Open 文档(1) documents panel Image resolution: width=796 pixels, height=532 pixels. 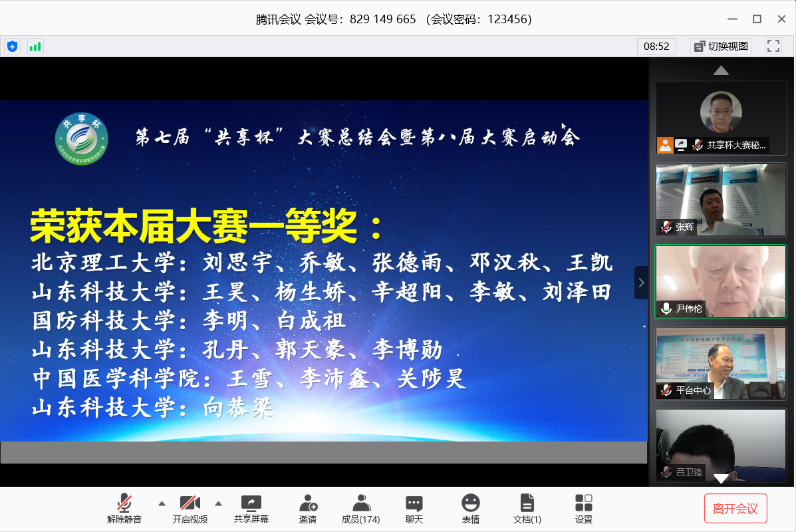527,509
